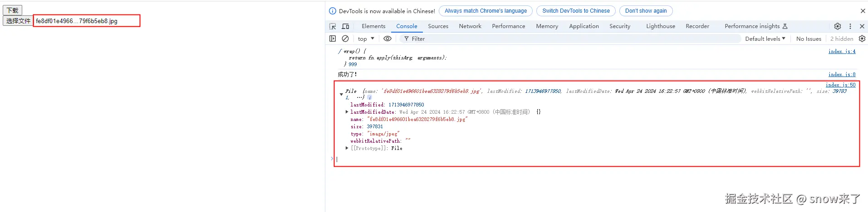Click Don't show again button
The image size is (868, 212).
[x=646, y=11]
